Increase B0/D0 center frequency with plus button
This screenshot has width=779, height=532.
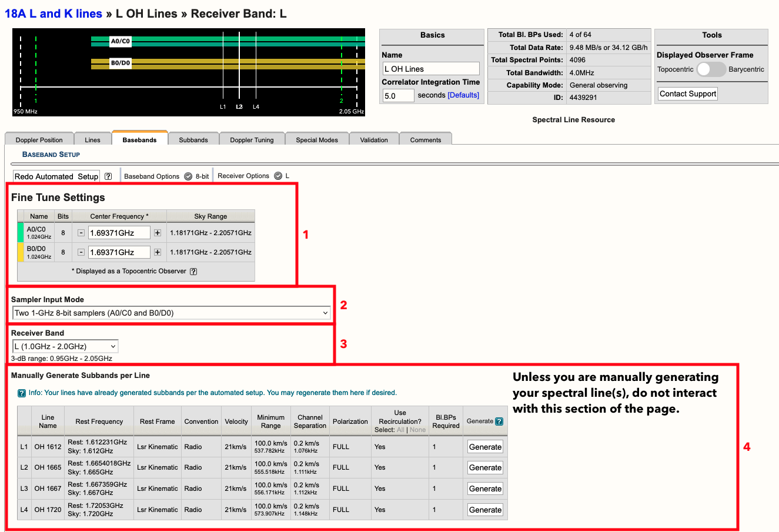pyautogui.click(x=158, y=252)
